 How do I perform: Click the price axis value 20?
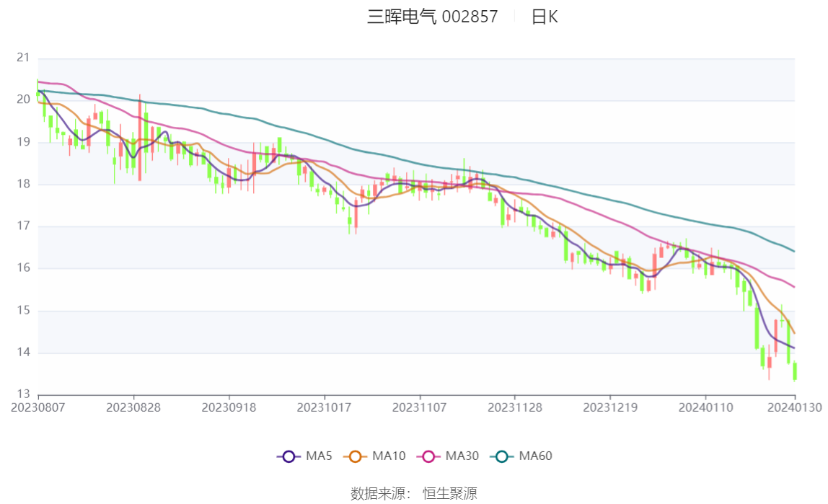pyautogui.click(x=23, y=100)
